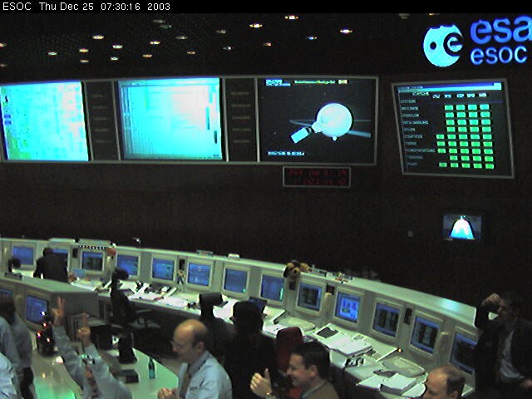This screenshot has width=532, height=399.
Task: Select the red digital countdown clock
Action: (317, 176)
